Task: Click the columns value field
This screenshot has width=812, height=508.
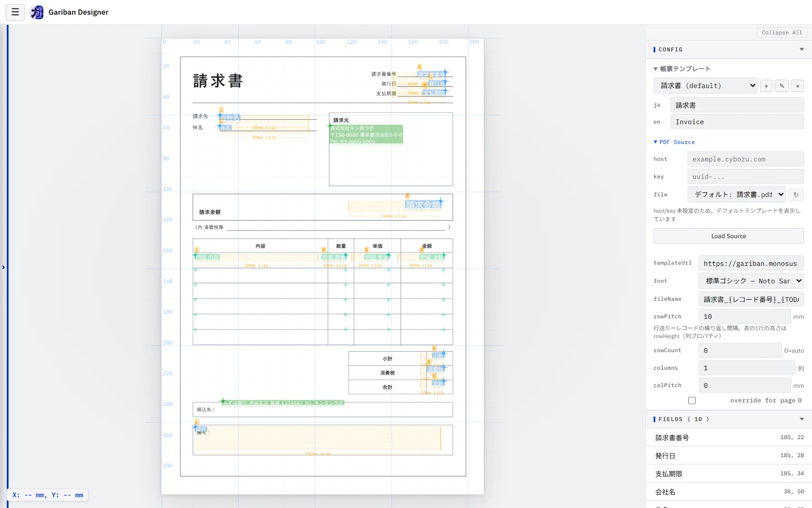Action: (x=747, y=368)
